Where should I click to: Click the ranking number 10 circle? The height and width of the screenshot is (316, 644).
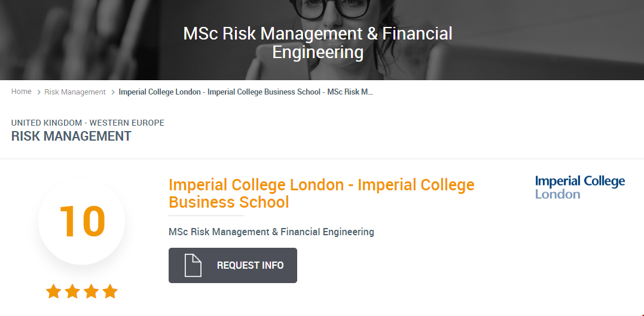(x=82, y=221)
